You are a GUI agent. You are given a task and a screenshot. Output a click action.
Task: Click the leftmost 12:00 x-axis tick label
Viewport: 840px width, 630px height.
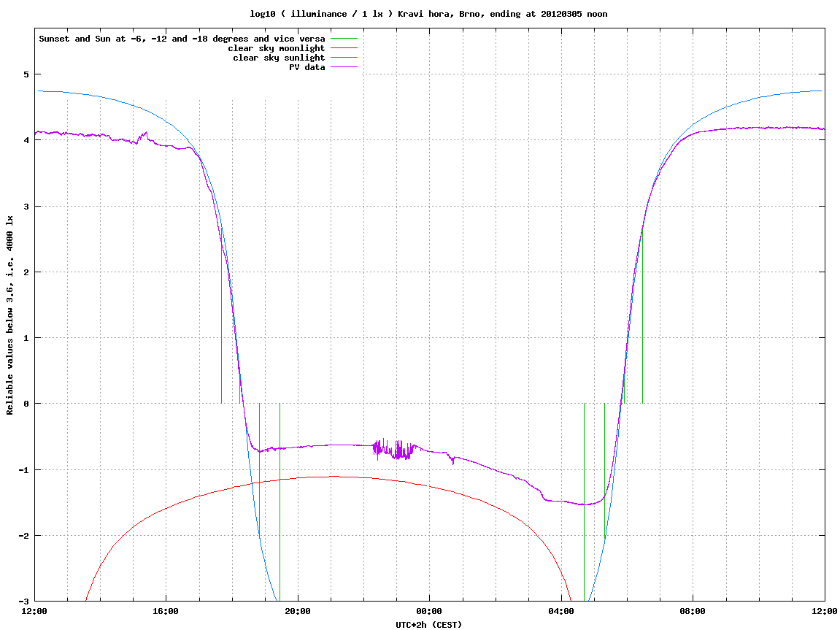point(34,611)
